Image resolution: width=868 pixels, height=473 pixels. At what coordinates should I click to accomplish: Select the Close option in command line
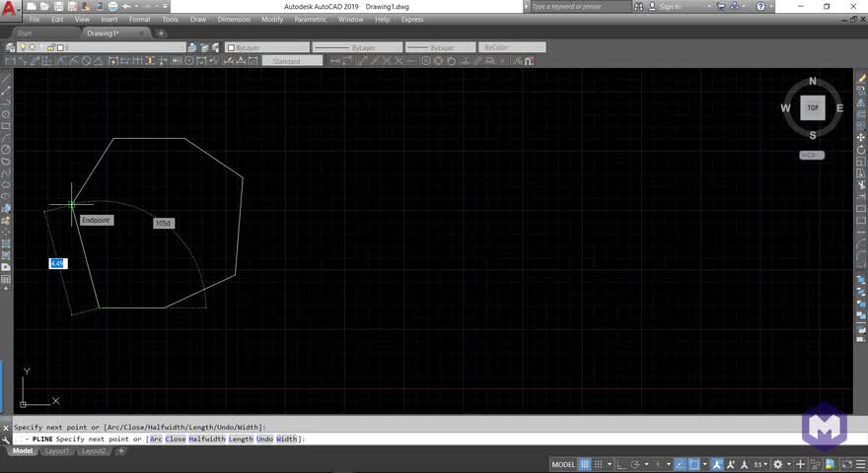[x=175, y=439]
